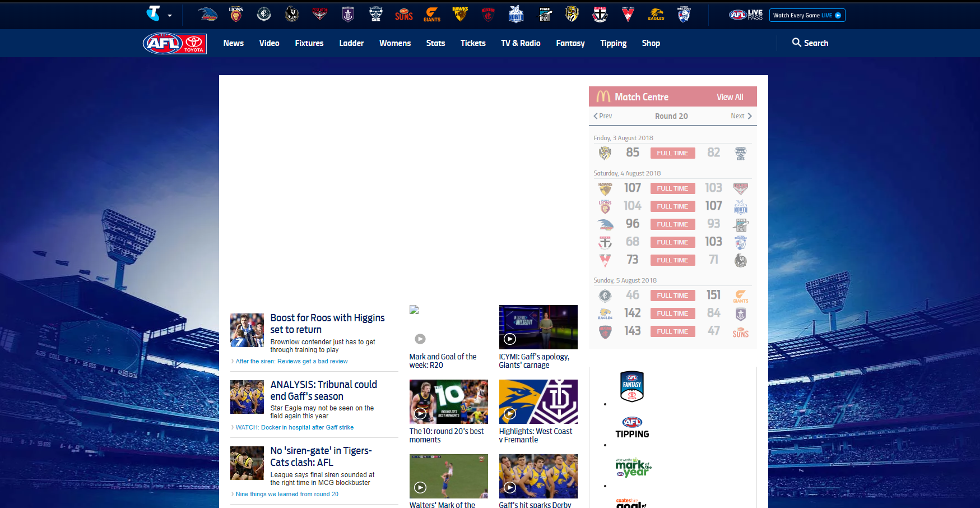Open the Fixtures menu item
Screen dimensions: 980x508
pyautogui.click(x=309, y=43)
